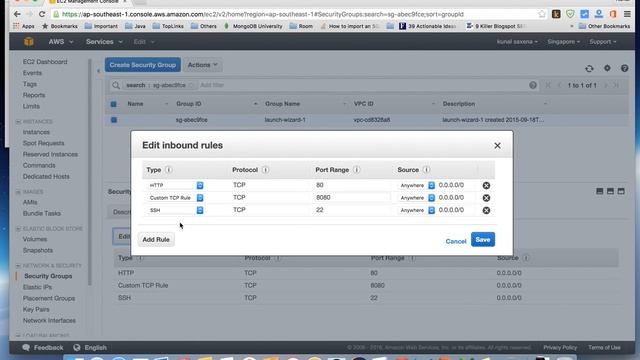
Task: Click the search filter help icon
Action: point(533,85)
